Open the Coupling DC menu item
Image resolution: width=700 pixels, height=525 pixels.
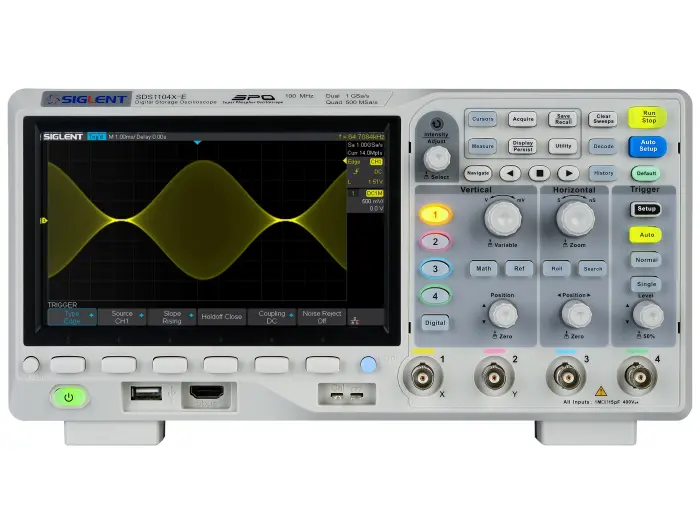(271, 317)
